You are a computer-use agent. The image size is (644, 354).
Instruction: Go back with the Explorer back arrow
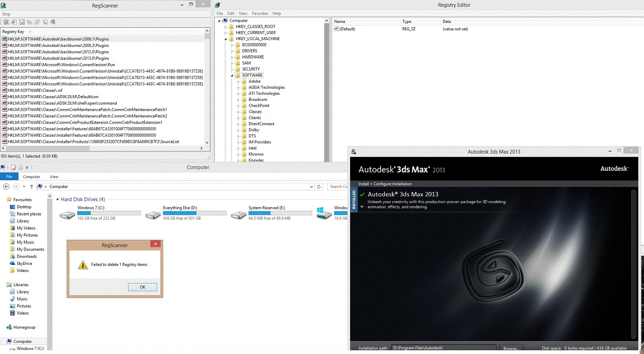pos(6,187)
